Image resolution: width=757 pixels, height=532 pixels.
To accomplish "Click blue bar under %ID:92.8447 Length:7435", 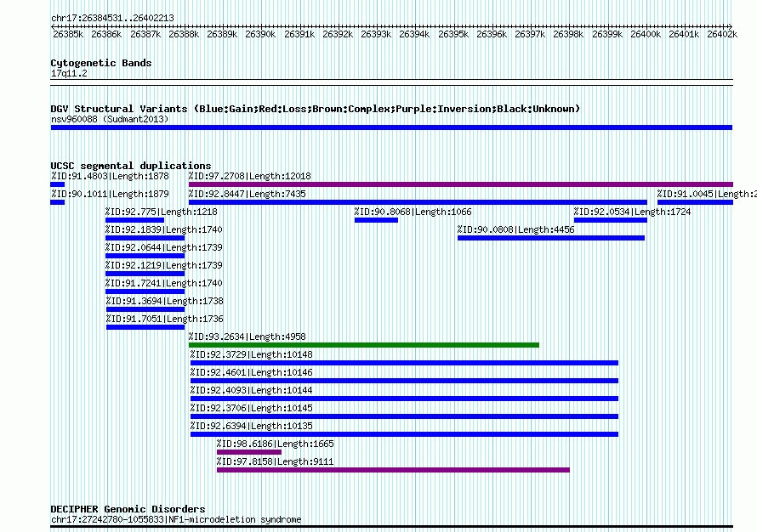I will point(418,202).
